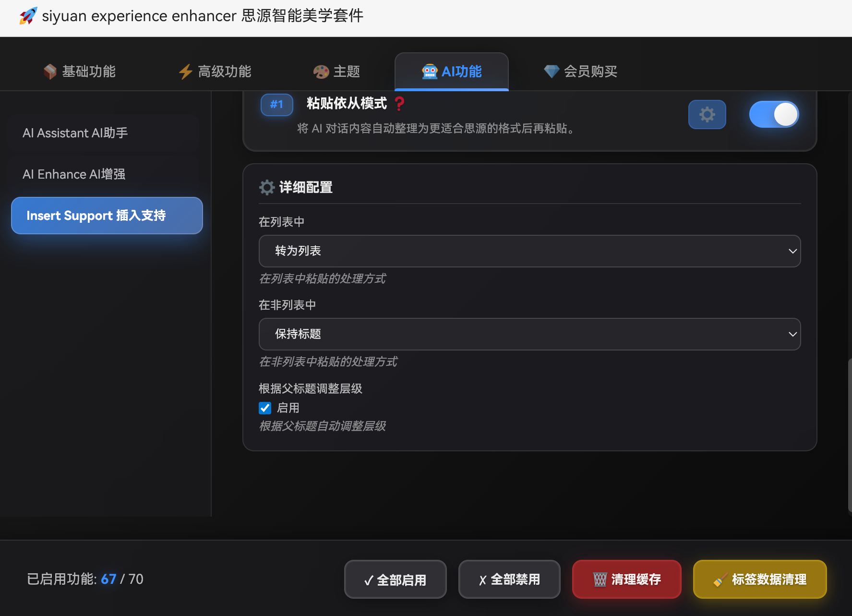This screenshot has height=616, width=852.
Task: Switch to the 高级功能 tab
Action: [x=215, y=72]
